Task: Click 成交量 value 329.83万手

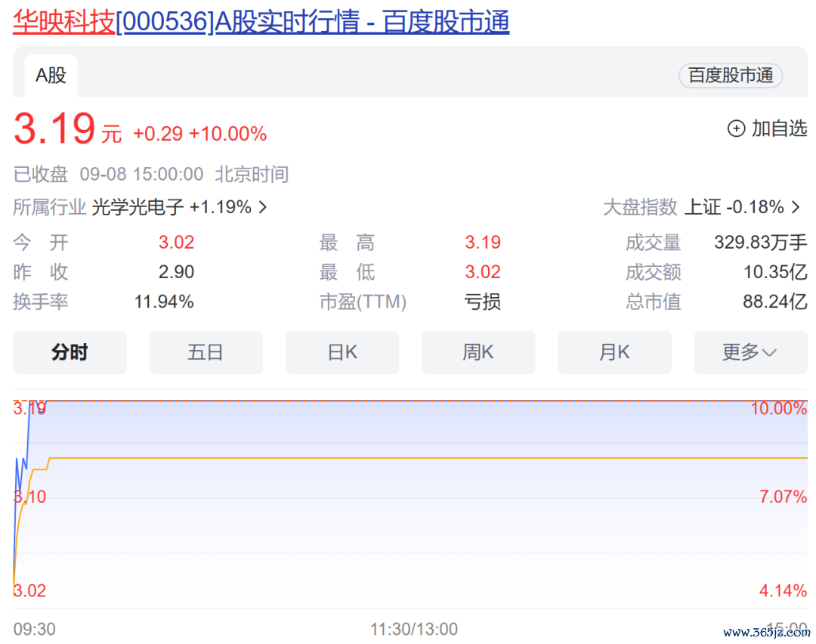Action: click(760, 243)
